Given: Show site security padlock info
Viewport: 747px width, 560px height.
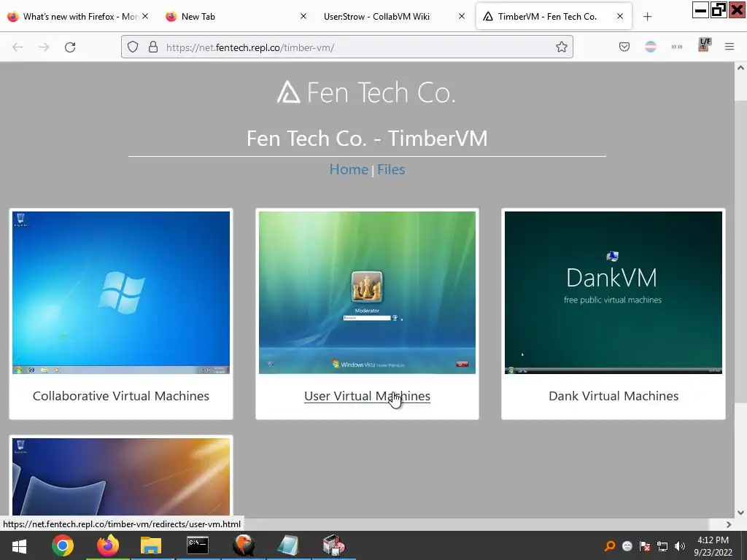Looking at the screenshot, I should [153, 47].
